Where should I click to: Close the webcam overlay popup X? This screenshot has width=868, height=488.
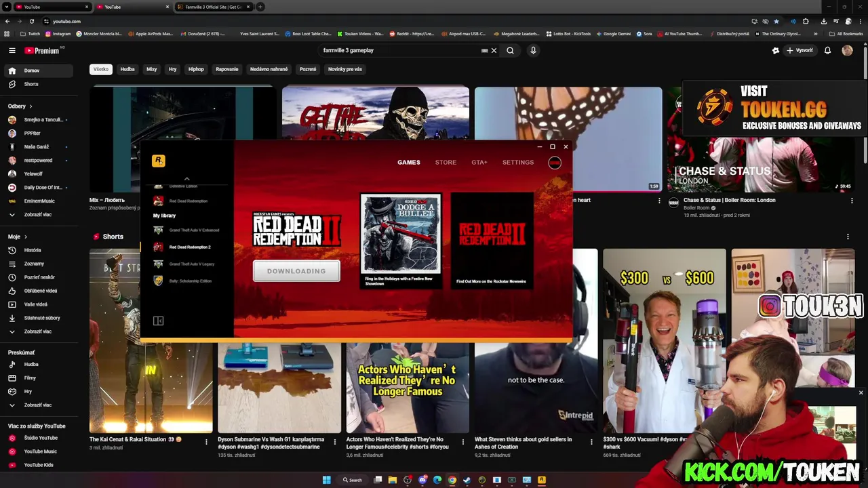point(861,392)
